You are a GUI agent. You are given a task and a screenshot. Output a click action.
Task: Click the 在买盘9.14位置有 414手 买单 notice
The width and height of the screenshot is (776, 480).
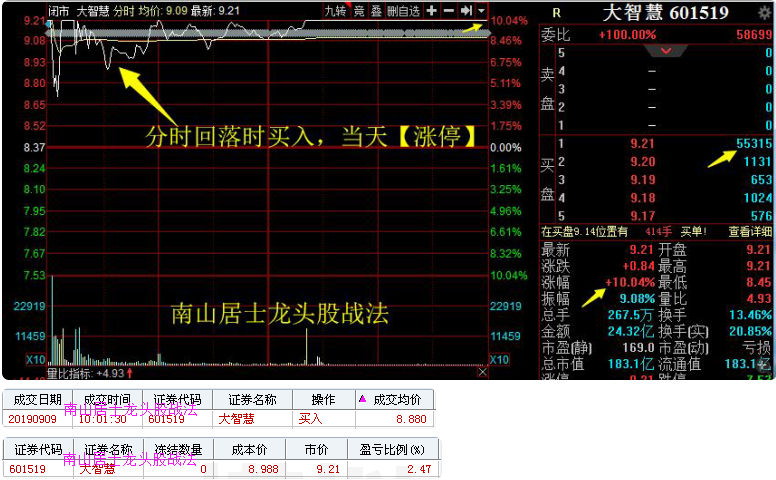[624, 232]
